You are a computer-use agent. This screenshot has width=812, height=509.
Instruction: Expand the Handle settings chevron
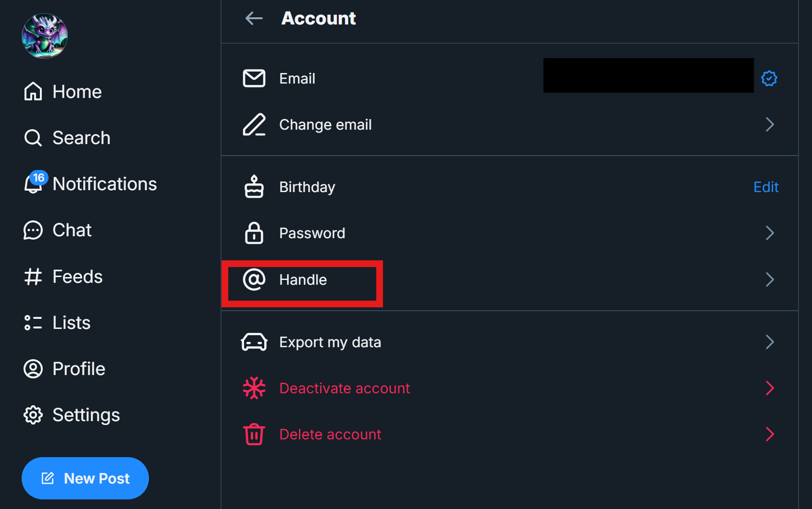[x=770, y=279]
